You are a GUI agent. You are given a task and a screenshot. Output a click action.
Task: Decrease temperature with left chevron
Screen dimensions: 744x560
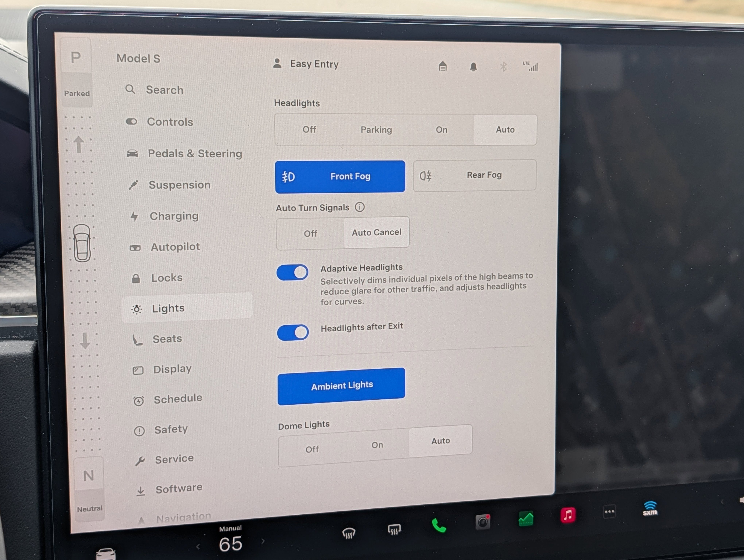point(198,547)
